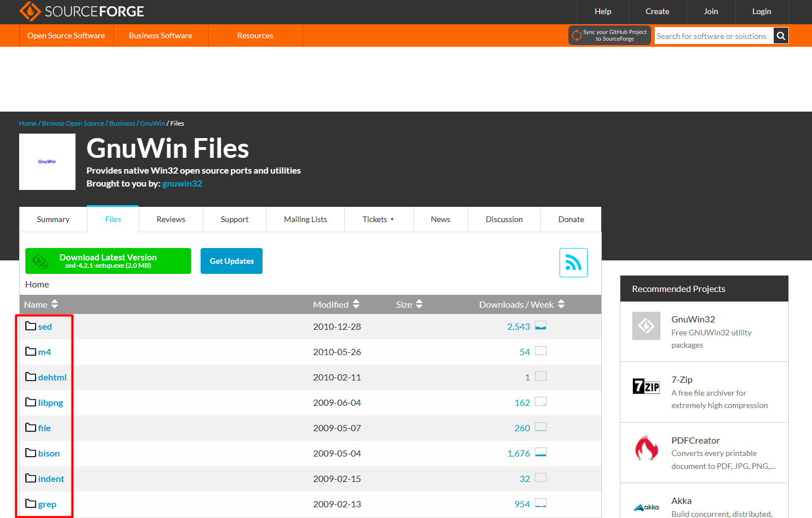Open the 2,543 downloads count for sed
The image size is (812, 518).
(x=518, y=326)
